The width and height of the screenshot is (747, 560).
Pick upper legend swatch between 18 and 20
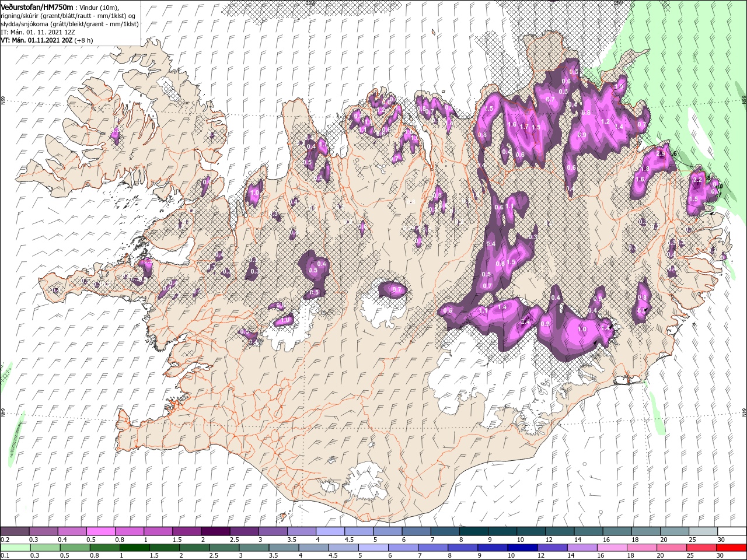coord(645,531)
